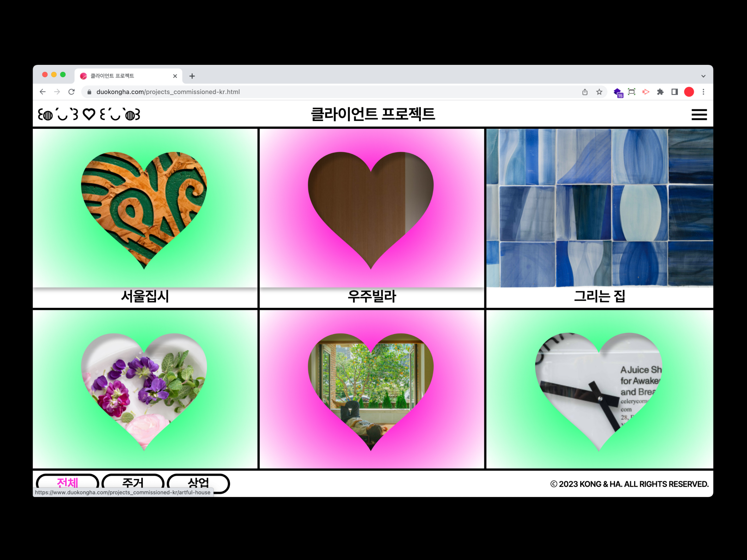Viewport: 747px width, 560px height.
Task: Go back to previous page
Action: [42, 92]
